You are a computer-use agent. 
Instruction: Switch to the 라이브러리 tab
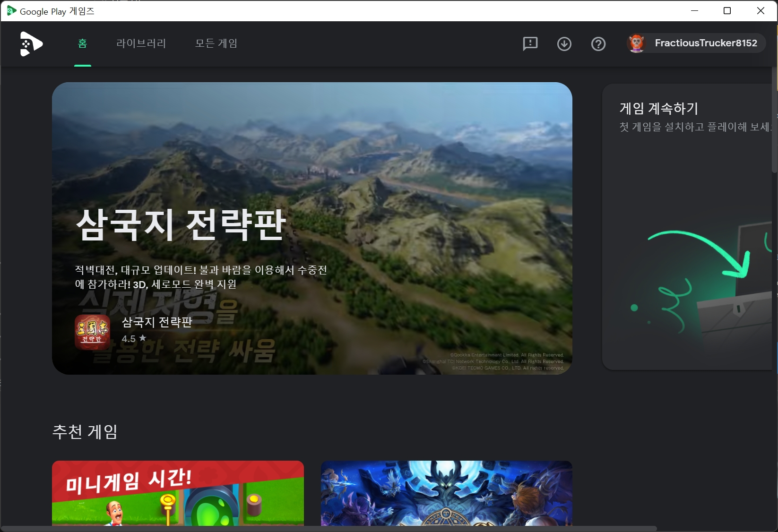(x=141, y=43)
